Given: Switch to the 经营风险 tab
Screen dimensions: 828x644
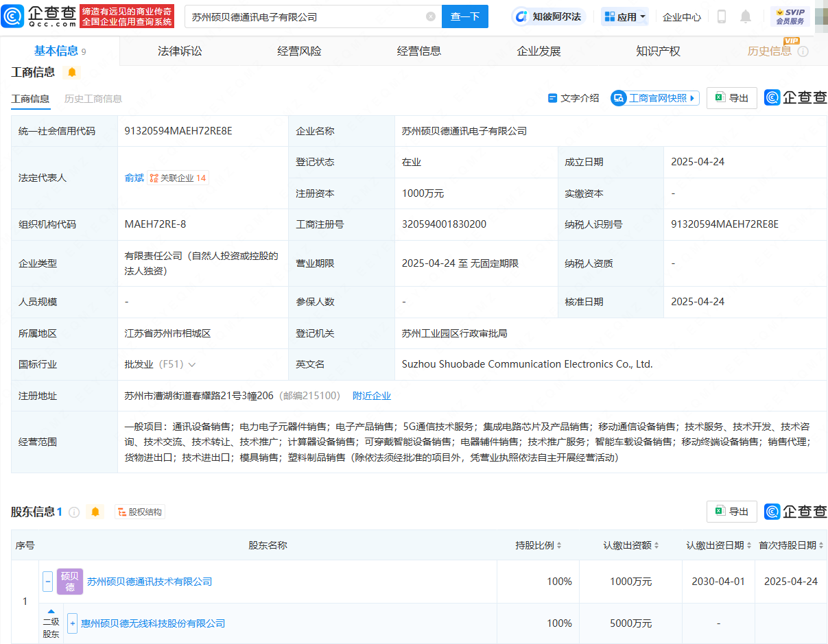Looking at the screenshot, I should (x=299, y=51).
